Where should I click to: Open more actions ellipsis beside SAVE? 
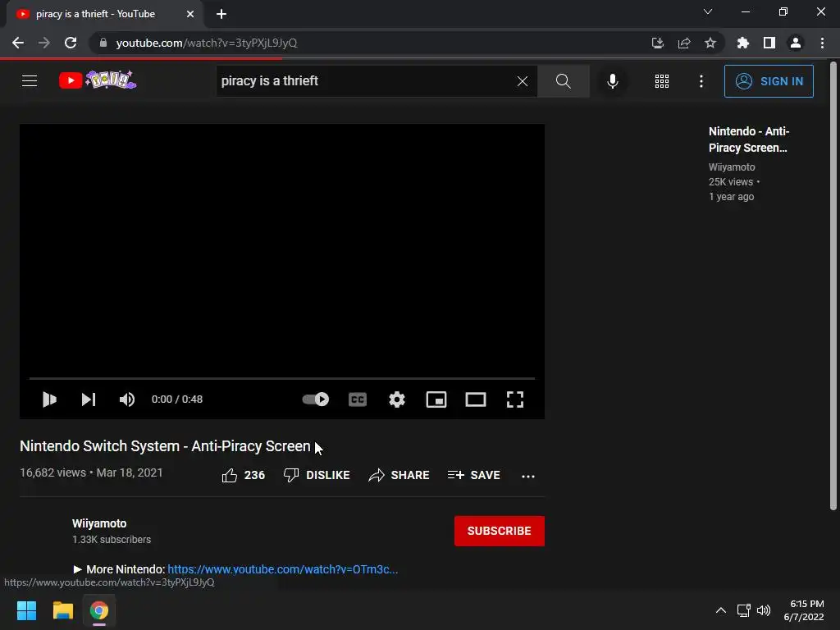pyautogui.click(x=528, y=476)
